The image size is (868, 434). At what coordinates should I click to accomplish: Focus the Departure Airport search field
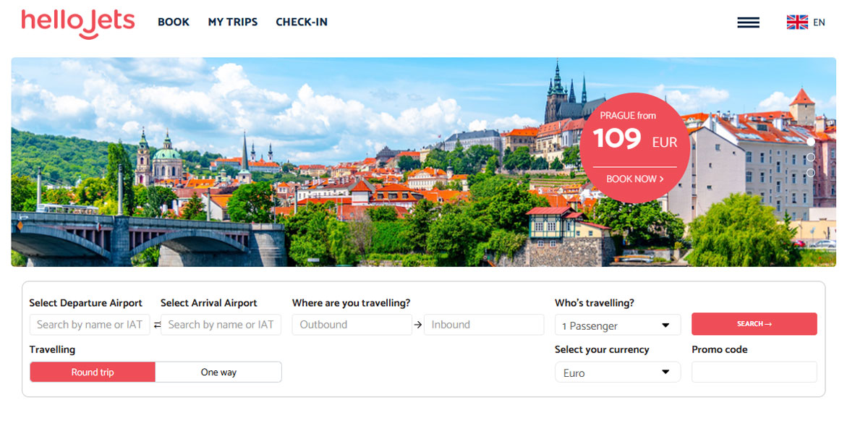tap(90, 325)
